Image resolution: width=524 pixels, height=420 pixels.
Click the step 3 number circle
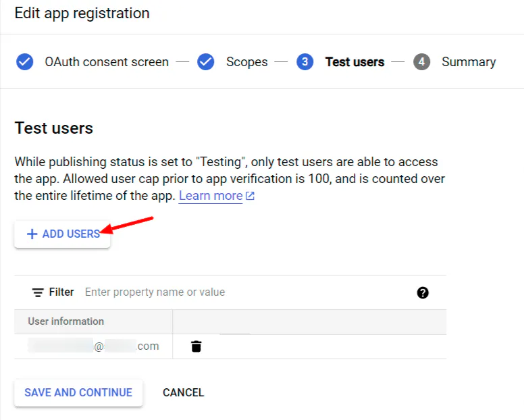(x=305, y=62)
